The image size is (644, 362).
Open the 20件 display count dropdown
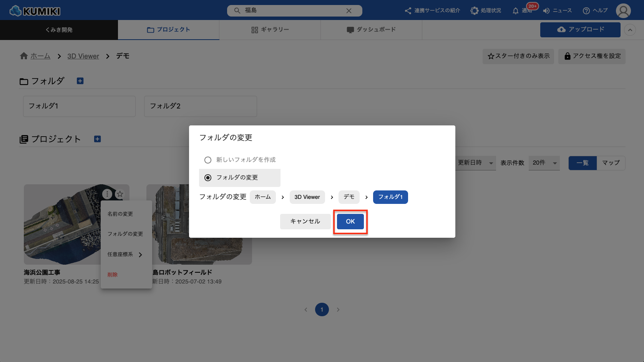(544, 163)
